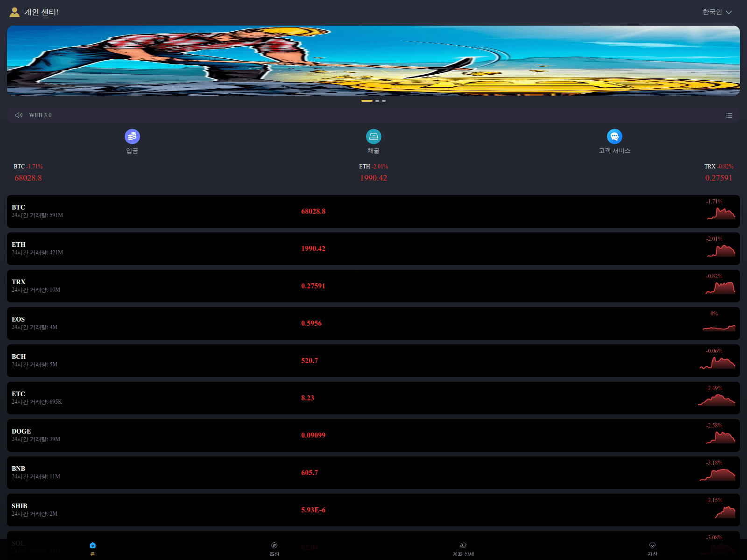Viewport: 747px width, 560px height.
Task: Go to the 홈 home tab
Action: coord(92,549)
